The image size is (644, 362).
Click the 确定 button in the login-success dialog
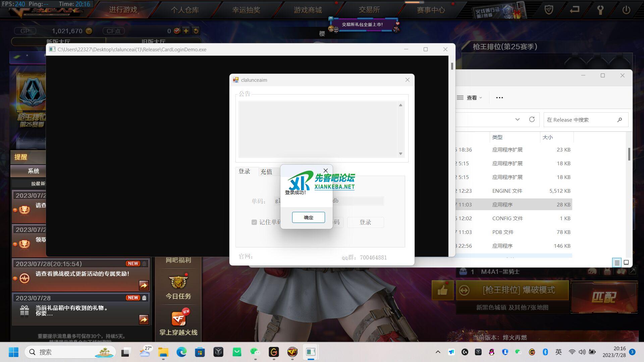click(308, 217)
